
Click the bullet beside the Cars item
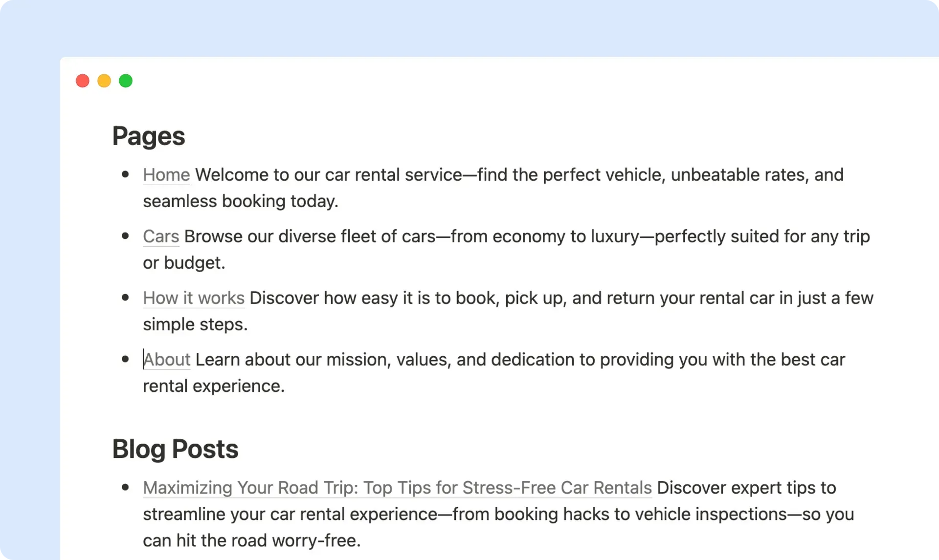[125, 236]
